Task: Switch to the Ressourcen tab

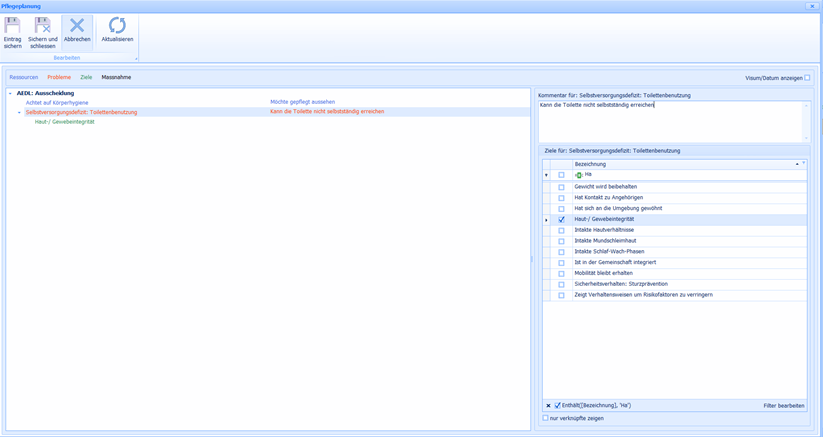Action: coord(24,77)
